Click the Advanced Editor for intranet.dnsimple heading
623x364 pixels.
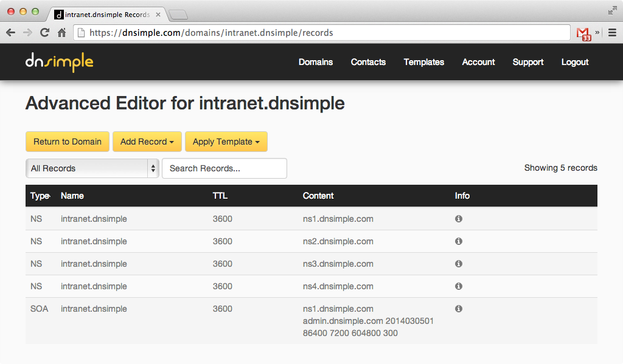click(185, 103)
